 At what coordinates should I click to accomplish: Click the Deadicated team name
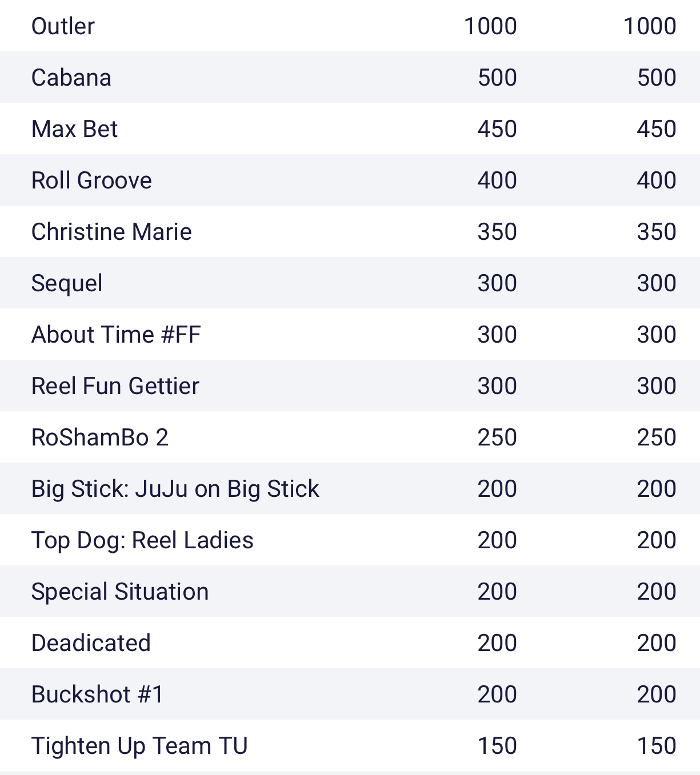(x=91, y=643)
